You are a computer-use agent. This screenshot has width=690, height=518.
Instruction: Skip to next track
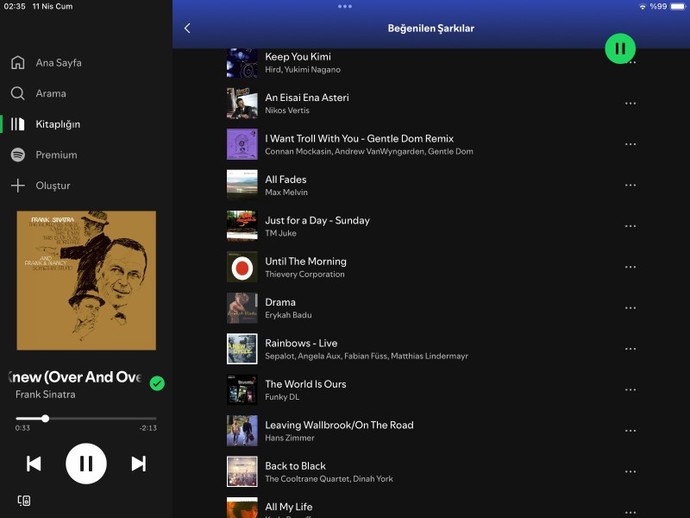pyautogui.click(x=138, y=463)
